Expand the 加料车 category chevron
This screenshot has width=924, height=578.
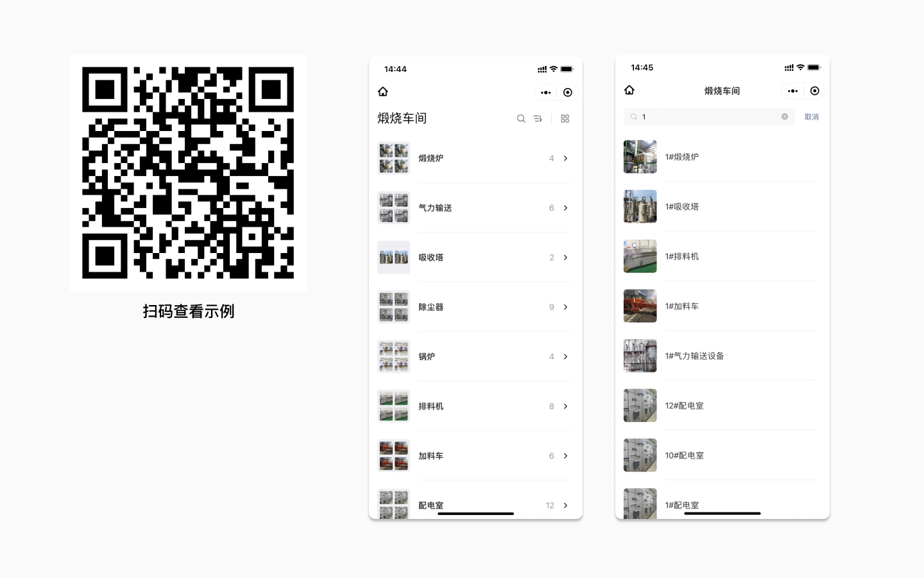(566, 456)
